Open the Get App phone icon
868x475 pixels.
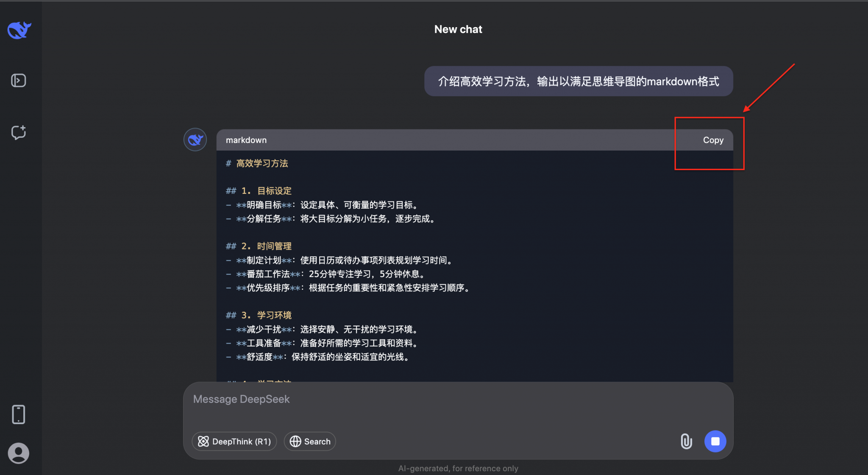(19, 414)
